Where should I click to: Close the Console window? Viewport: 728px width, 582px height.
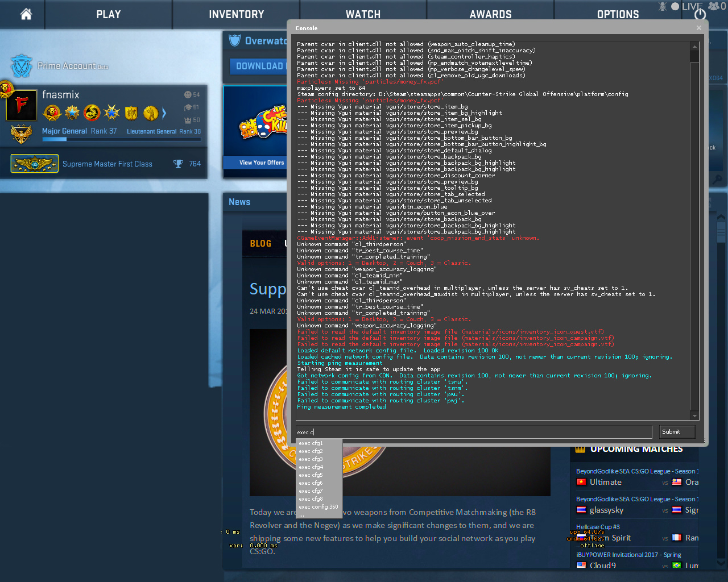[x=699, y=27]
